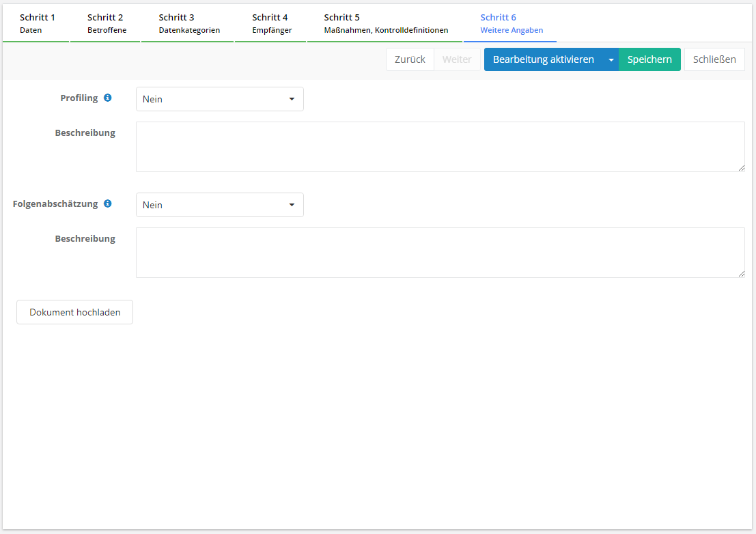Open the caret menu beside Bearbeitung aktivieren
The height and width of the screenshot is (534, 756).
(611, 59)
